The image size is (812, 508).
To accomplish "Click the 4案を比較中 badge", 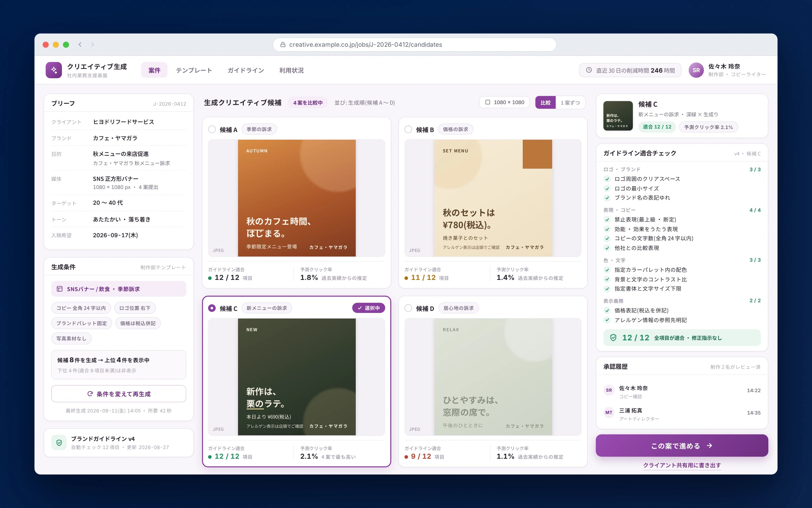I will (x=308, y=102).
